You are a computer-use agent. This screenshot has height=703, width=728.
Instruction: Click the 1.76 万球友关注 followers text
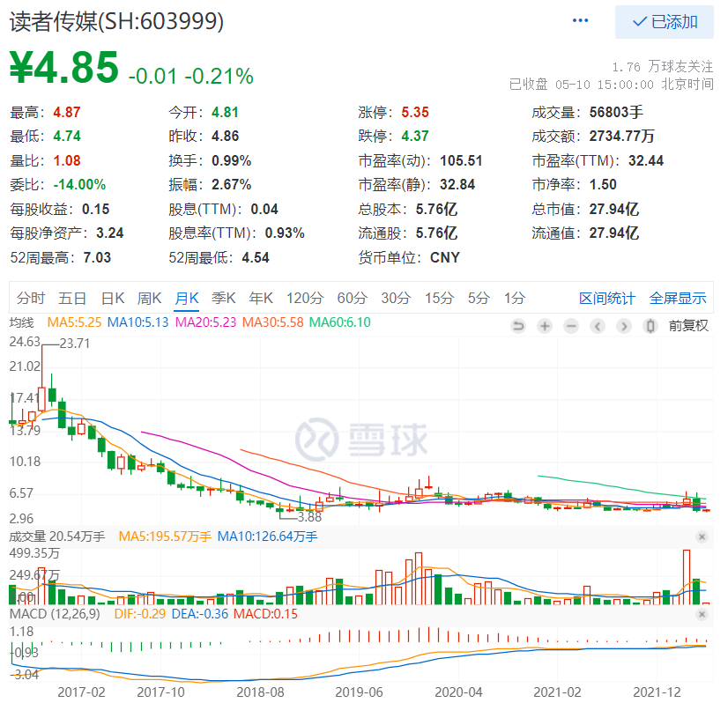pyautogui.click(x=663, y=67)
